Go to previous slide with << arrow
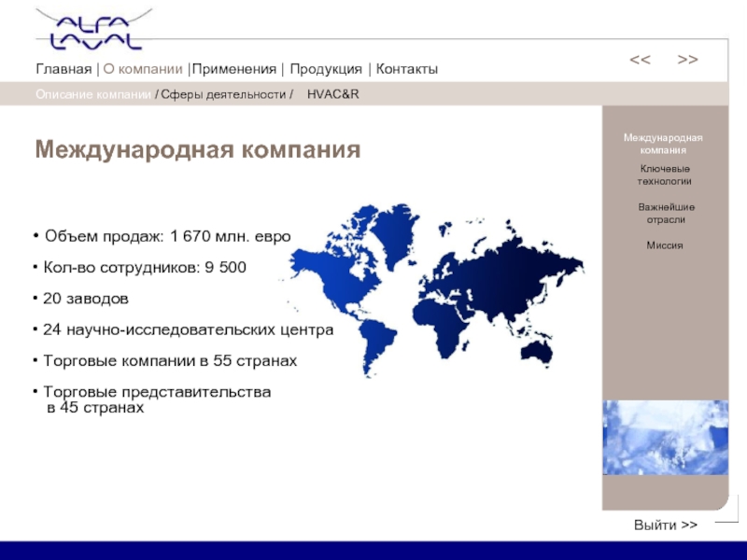The width and height of the screenshot is (747, 560). pyautogui.click(x=640, y=60)
